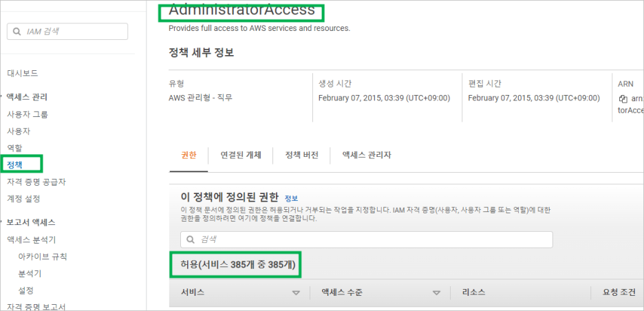The width and height of the screenshot is (644, 311).
Task: Open the 정책 버전 tab
Action: (301, 155)
